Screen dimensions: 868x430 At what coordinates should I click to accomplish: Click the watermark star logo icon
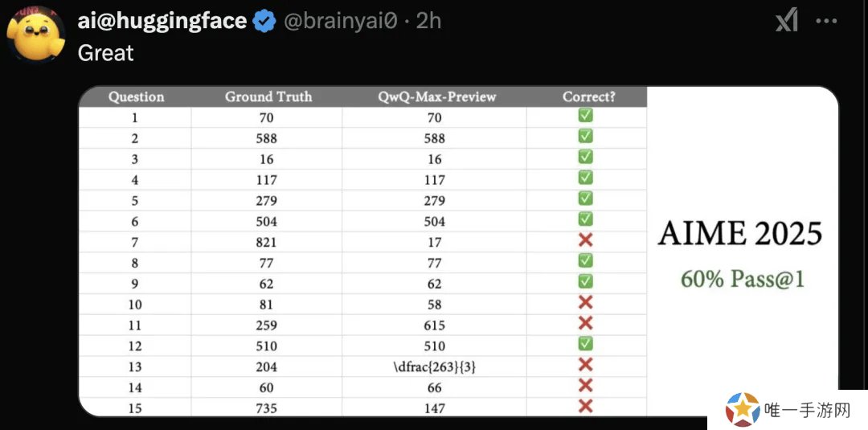coord(743,410)
